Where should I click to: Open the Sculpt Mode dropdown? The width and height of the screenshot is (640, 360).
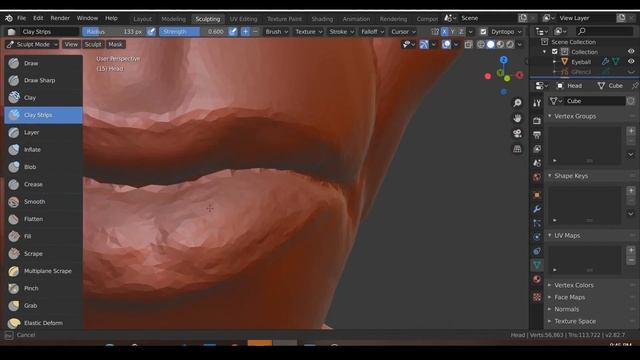[x=32, y=44]
